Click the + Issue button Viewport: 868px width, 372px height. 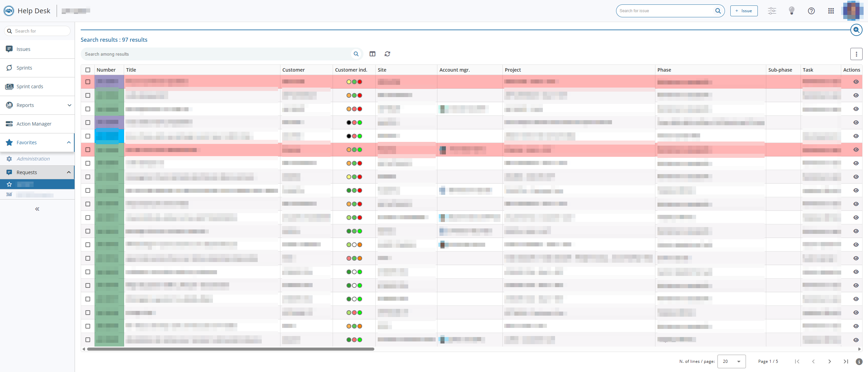(744, 11)
